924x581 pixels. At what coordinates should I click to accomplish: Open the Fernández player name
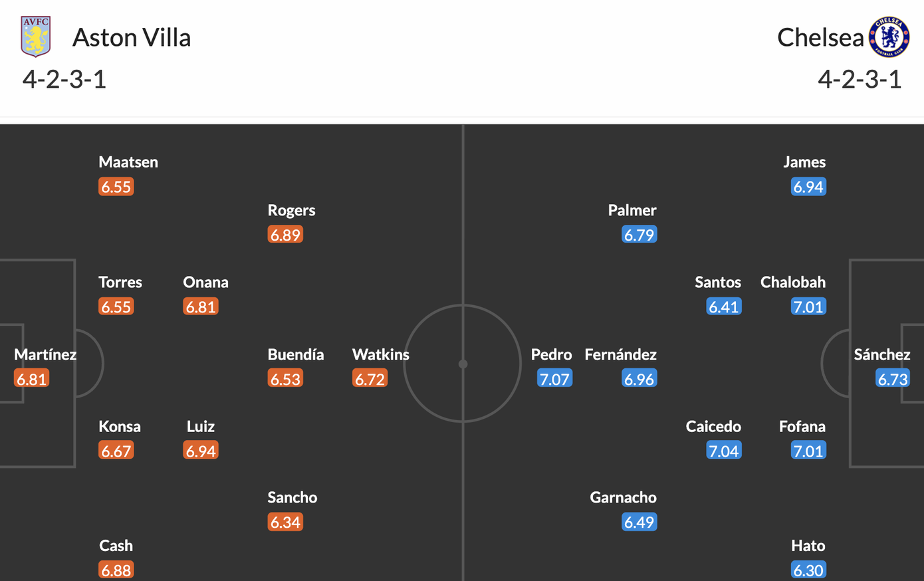point(620,354)
